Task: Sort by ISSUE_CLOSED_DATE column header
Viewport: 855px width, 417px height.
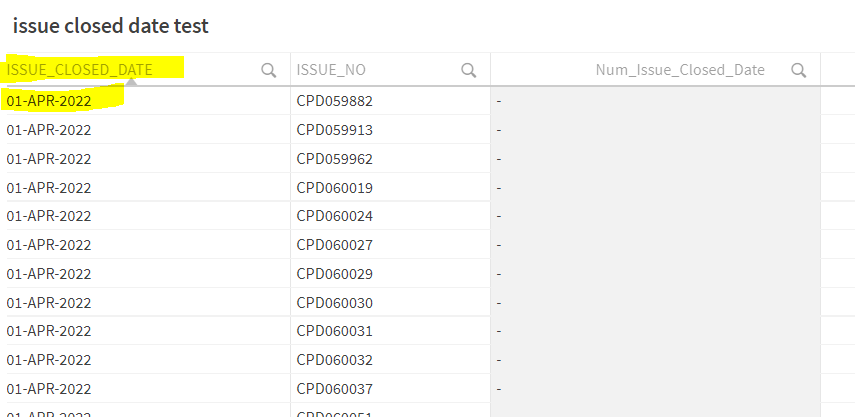Action: click(x=80, y=70)
